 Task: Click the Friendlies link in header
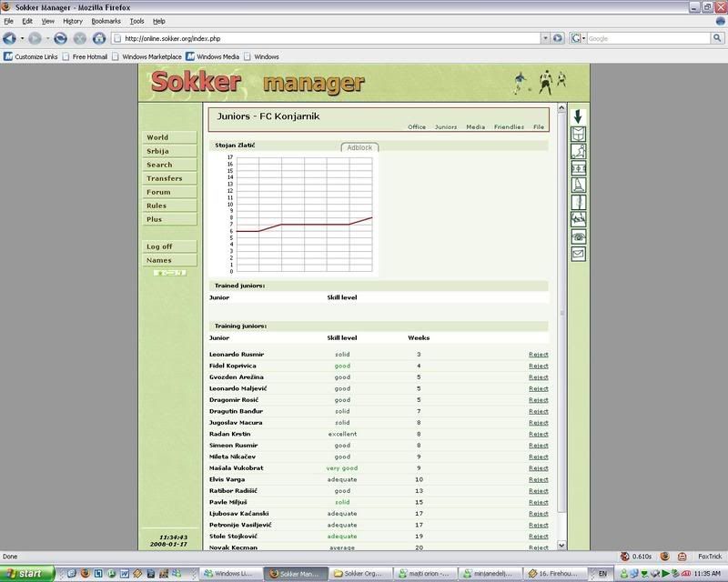click(509, 127)
